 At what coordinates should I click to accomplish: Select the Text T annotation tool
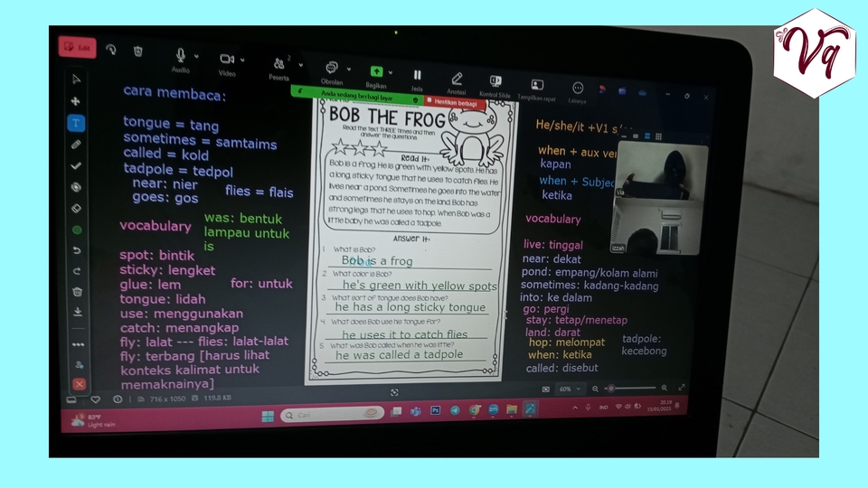(x=76, y=123)
